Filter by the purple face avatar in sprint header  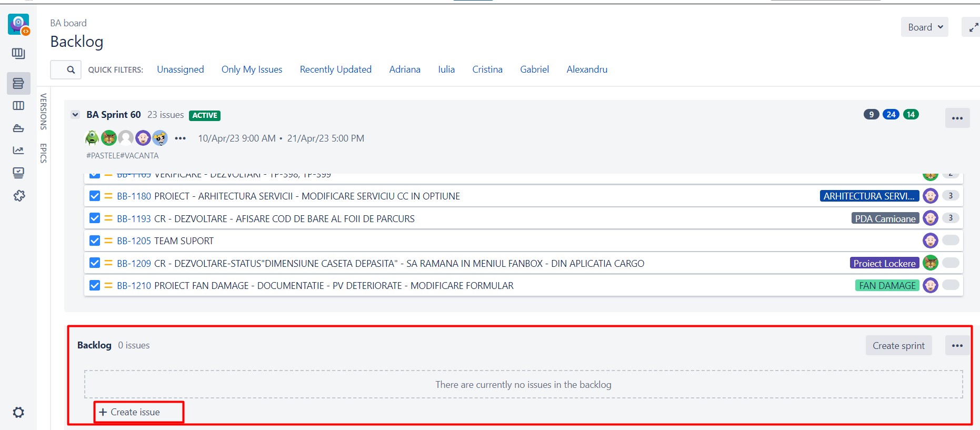pos(143,138)
